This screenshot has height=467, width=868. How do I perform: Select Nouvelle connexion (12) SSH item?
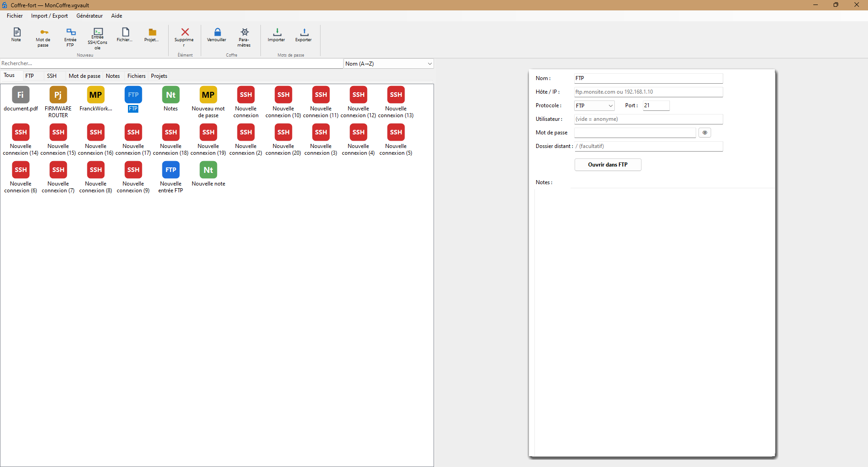pos(359,102)
